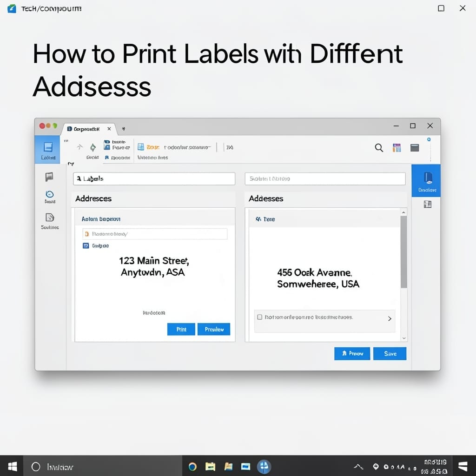This screenshot has width=476, height=476.
Task: Click the small blue circle at ribbon right edge
Action: pos(429,139)
